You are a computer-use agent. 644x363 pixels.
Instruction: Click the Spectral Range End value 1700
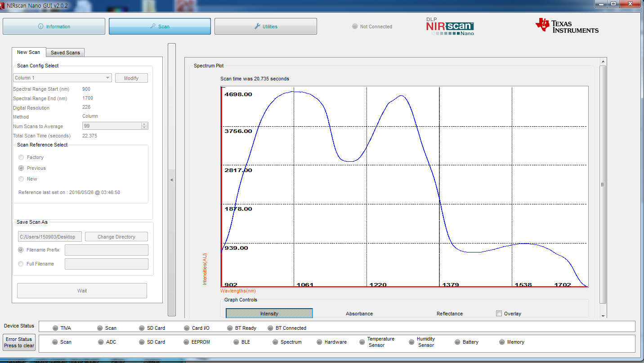88,98
